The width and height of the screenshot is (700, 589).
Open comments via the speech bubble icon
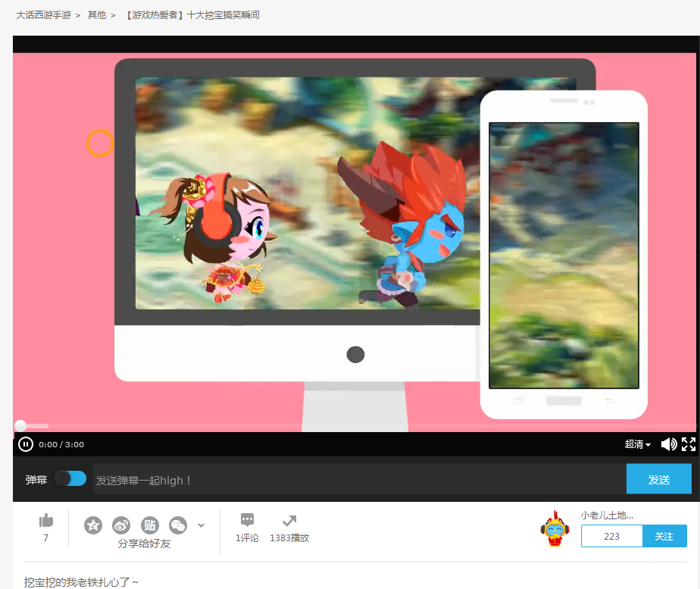[247, 520]
